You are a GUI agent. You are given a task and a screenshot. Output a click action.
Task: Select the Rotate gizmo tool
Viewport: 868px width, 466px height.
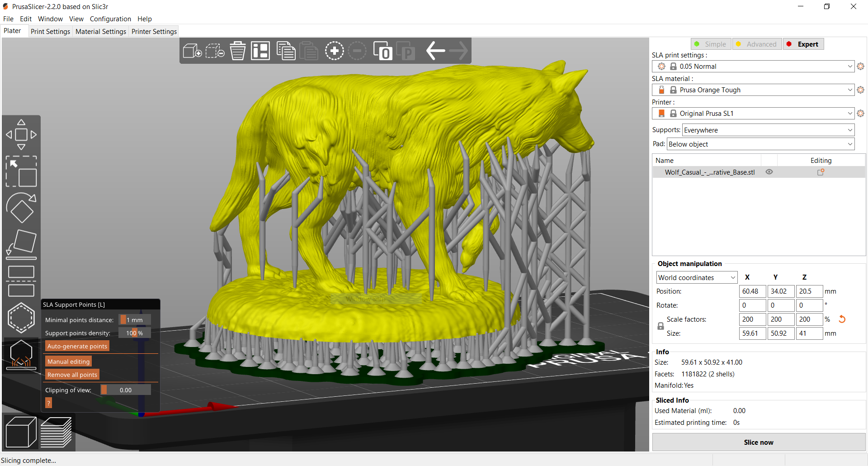[21, 208]
